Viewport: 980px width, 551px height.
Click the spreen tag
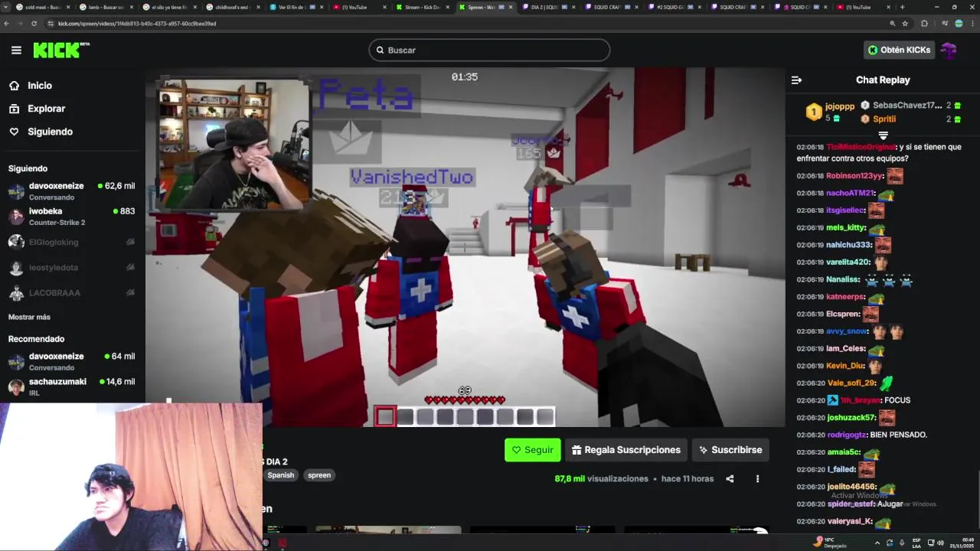point(319,475)
